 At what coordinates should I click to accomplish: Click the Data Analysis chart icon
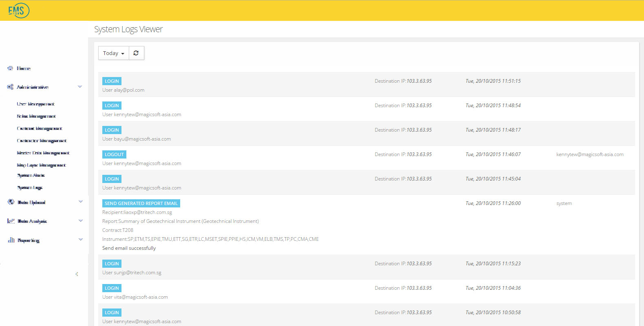[x=11, y=221]
